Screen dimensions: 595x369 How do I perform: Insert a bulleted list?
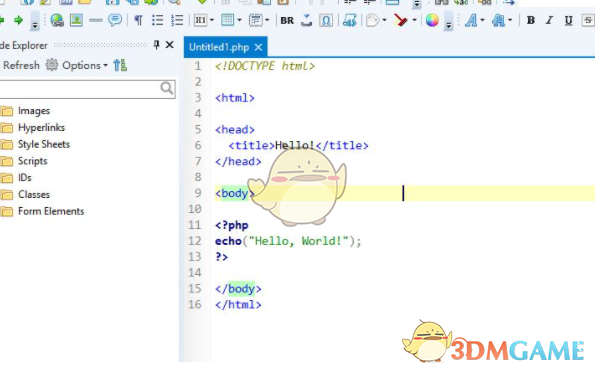pyautogui.click(x=157, y=20)
